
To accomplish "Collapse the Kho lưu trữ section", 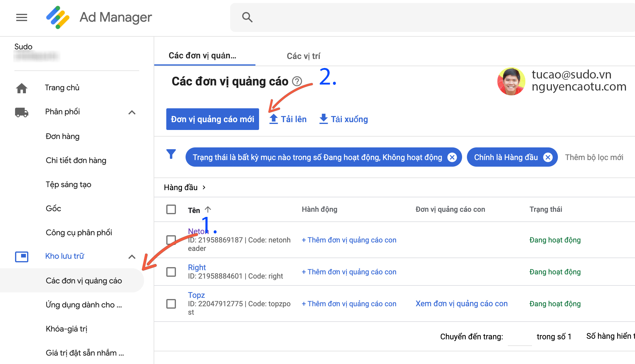I will [x=132, y=257].
